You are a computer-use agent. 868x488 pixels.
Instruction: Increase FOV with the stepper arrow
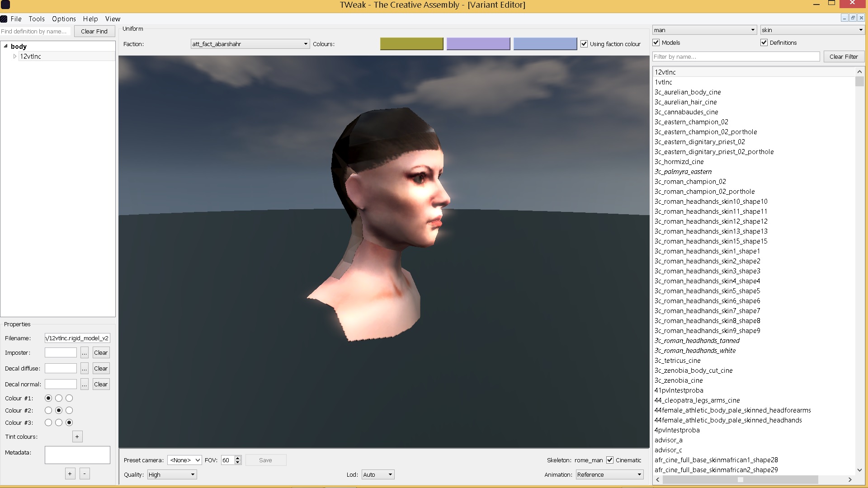pyautogui.click(x=238, y=458)
